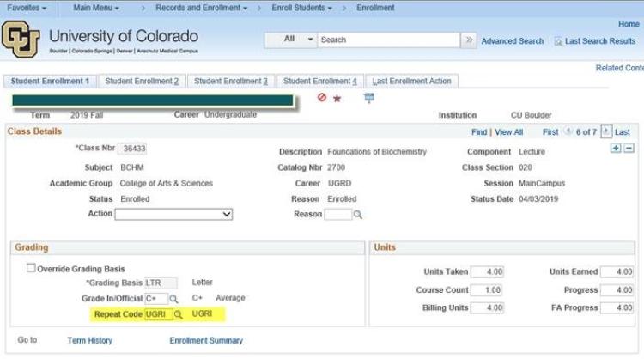Add a new row with plus icon
This screenshot has height=359, width=644.
point(616,149)
